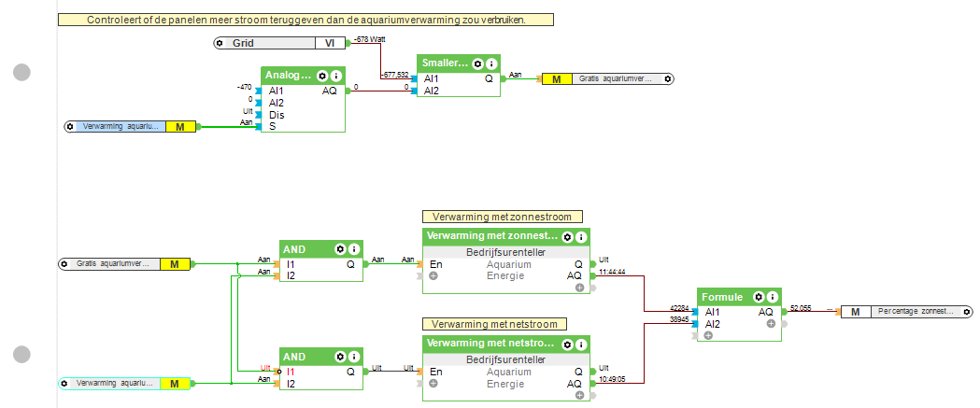The width and height of the screenshot is (980, 408).
Task: Show info for the Smaller block
Action: tap(490, 63)
